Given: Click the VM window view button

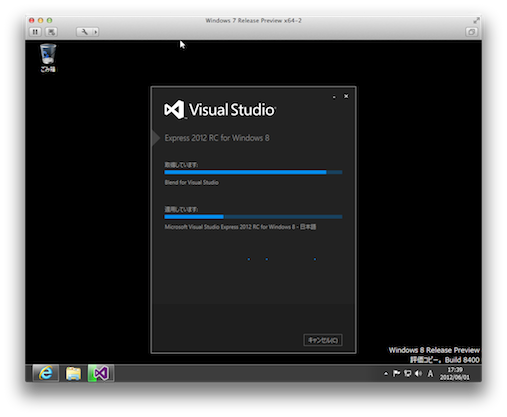Looking at the screenshot, I should pyautogui.click(x=471, y=32).
